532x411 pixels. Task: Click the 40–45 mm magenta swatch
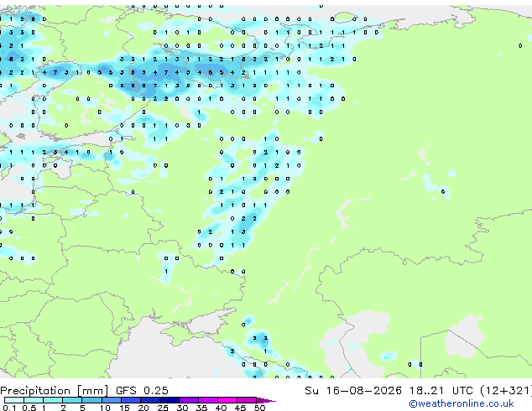pos(227,400)
